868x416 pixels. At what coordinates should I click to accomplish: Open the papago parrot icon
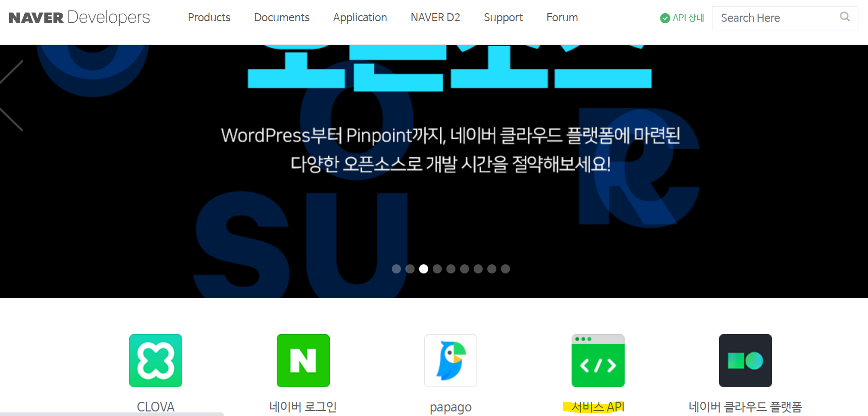[x=450, y=360]
